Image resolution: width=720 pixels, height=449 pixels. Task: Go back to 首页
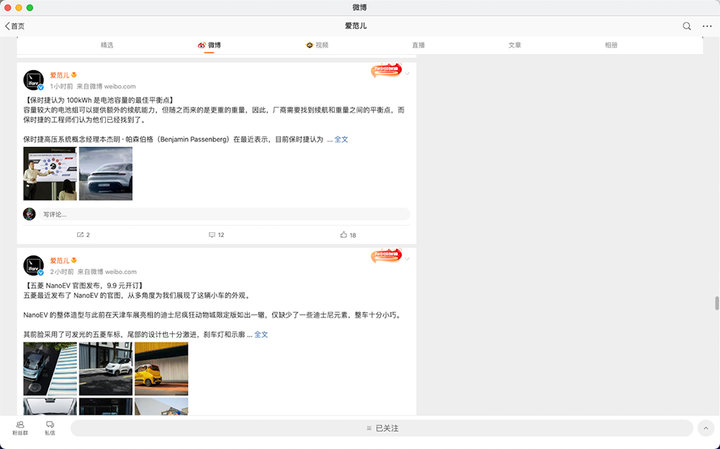15,26
